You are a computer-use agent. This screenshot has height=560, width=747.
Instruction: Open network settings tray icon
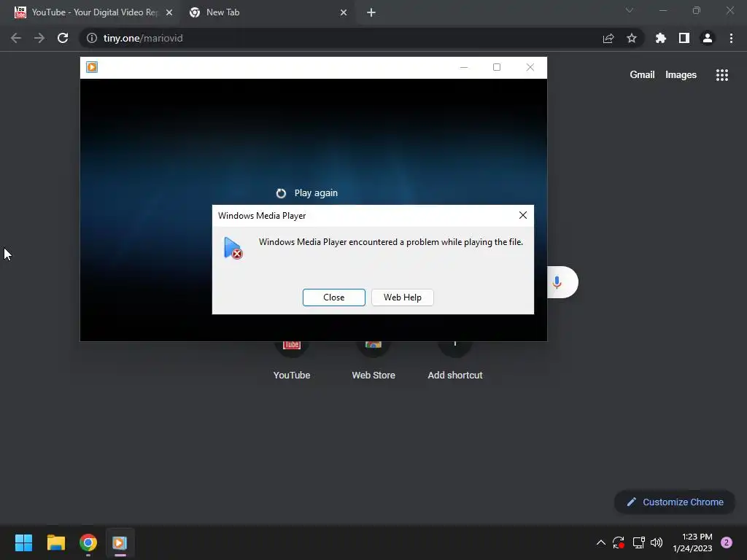click(x=638, y=542)
